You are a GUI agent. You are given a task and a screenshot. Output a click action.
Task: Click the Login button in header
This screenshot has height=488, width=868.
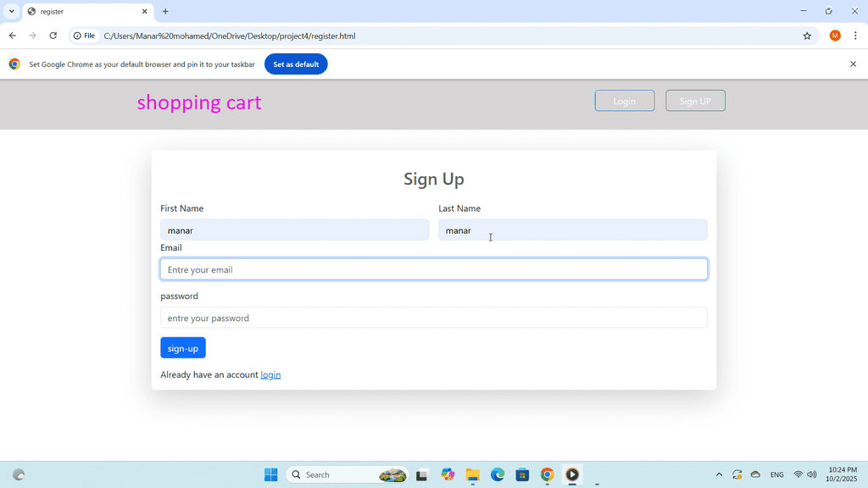(625, 101)
